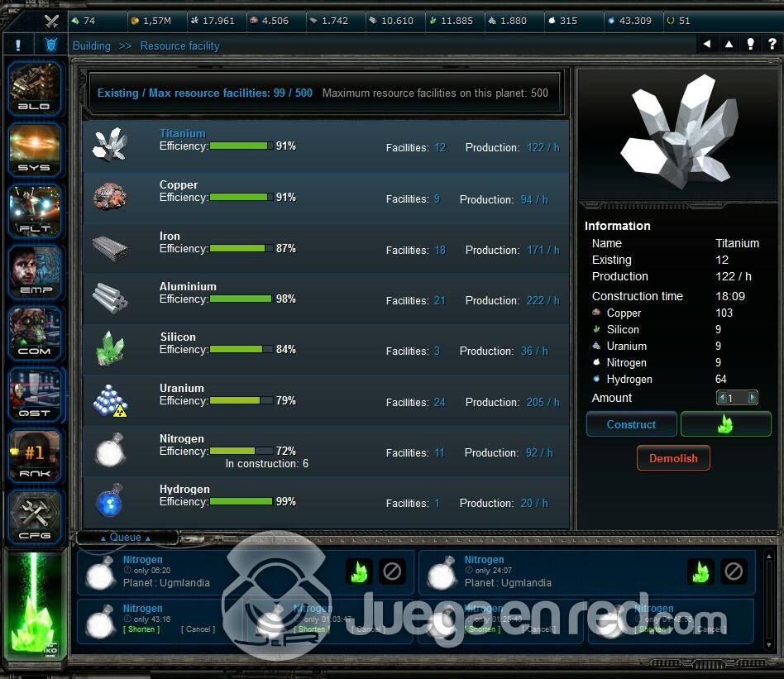Open the SYS system view icon
The image size is (784, 679).
[x=35, y=149]
